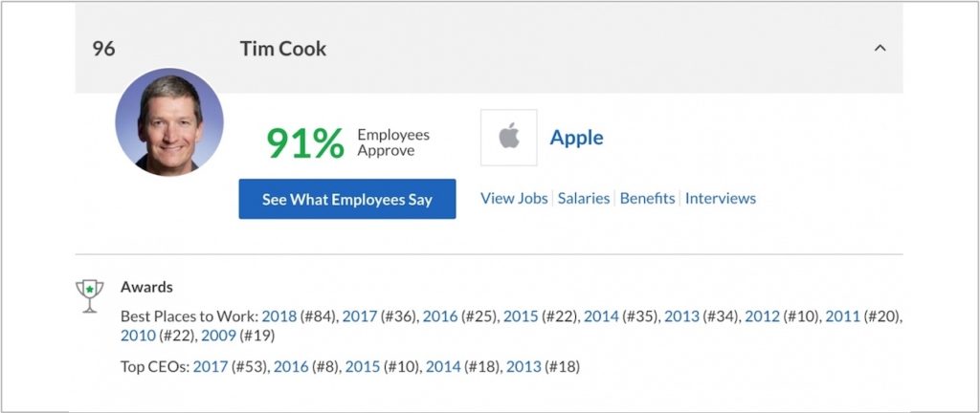Open 2009 Best Places to Work

[218, 336]
